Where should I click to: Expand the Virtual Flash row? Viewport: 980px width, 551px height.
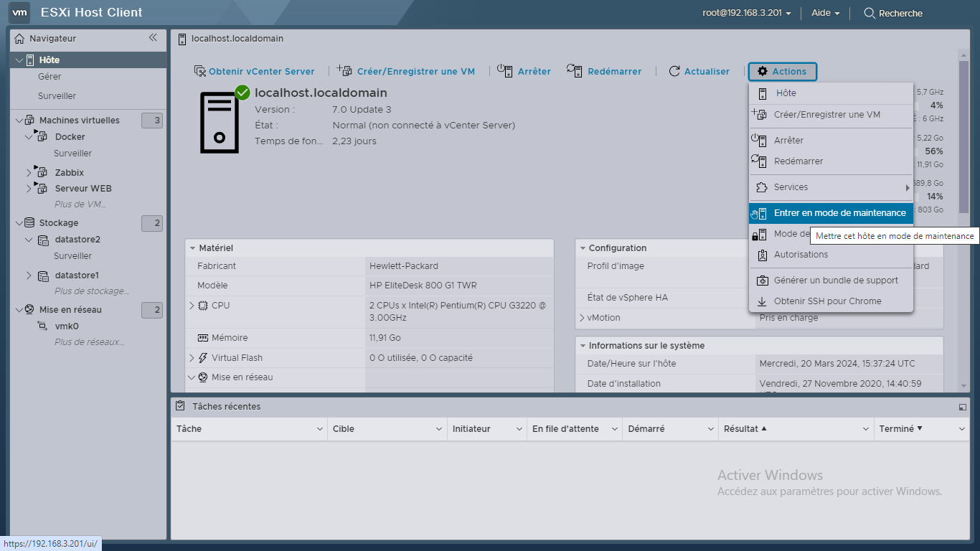(x=192, y=358)
